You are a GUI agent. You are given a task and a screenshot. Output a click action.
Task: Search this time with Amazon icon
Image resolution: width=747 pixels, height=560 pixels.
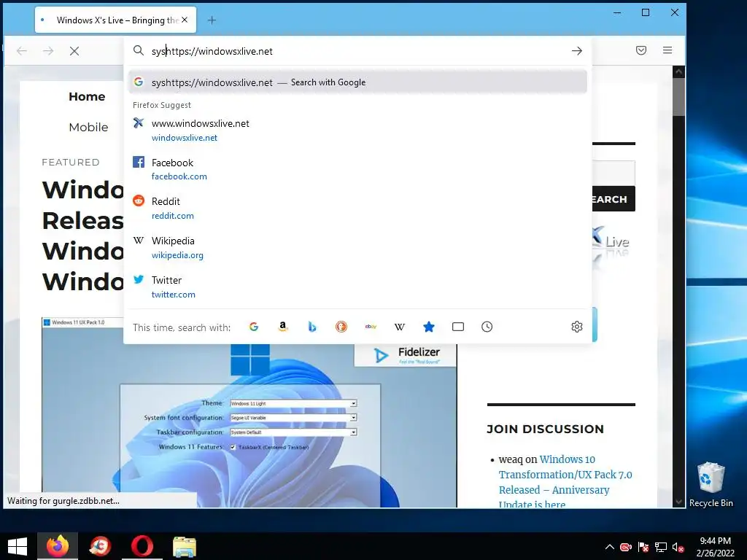click(283, 327)
